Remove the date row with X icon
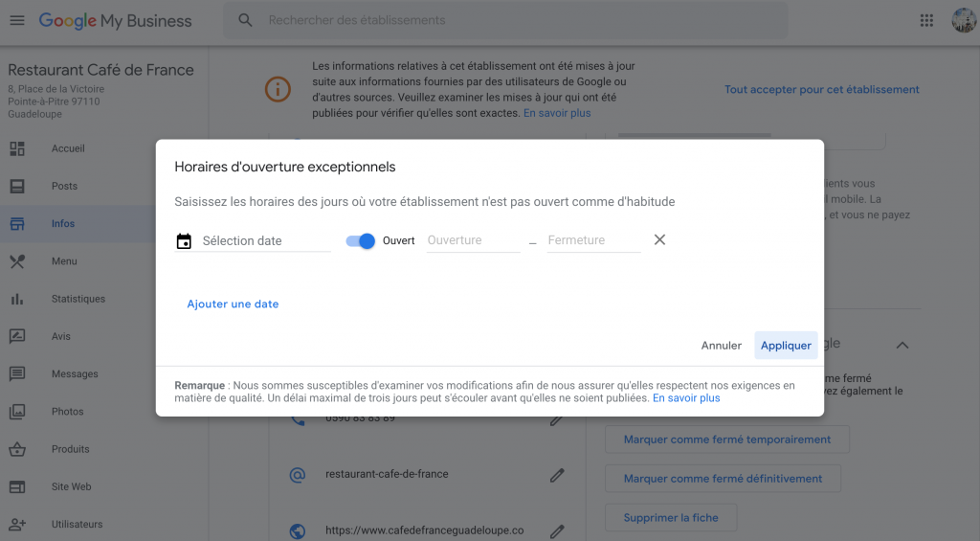The image size is (980, 541). click(x=659, y=239)
